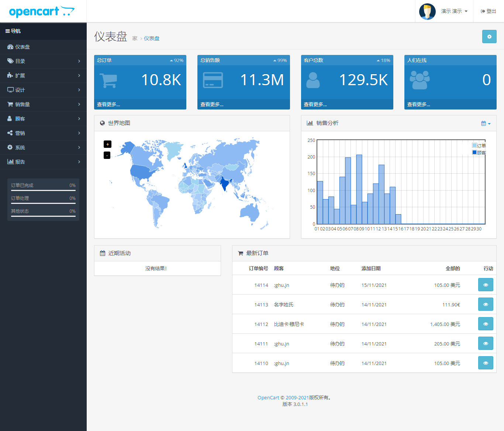
Task: Open the dashboard settings gear button
Action: click(489, 37)
